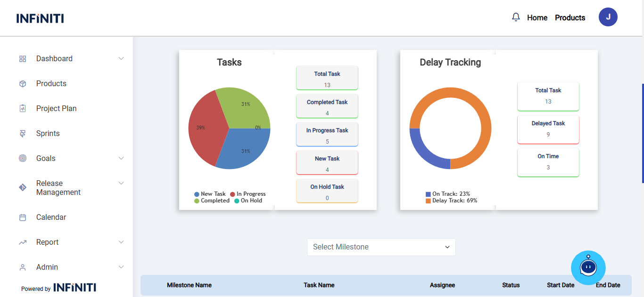644x297 pixels.
Task: Click the Sprints signpost icon
Action: point(23,134)
